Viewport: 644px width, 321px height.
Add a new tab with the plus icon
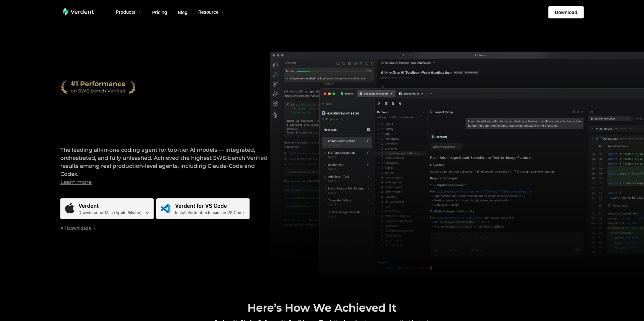tap(431, 94)
